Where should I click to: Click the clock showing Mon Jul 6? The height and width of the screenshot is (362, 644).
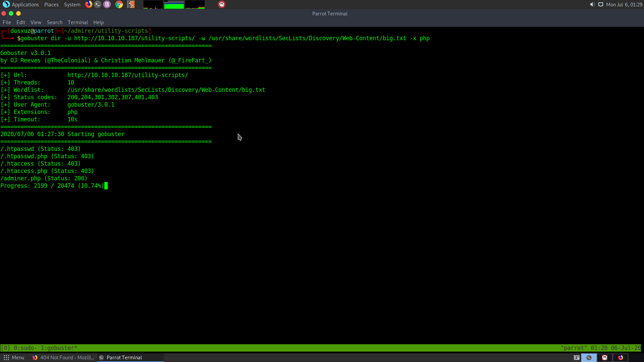pos(624,4)
